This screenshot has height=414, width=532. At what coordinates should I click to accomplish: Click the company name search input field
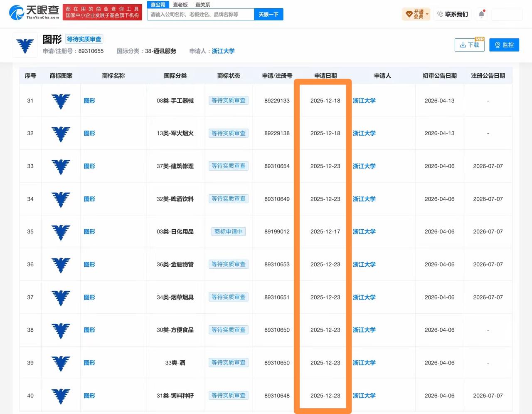(200, 14)
